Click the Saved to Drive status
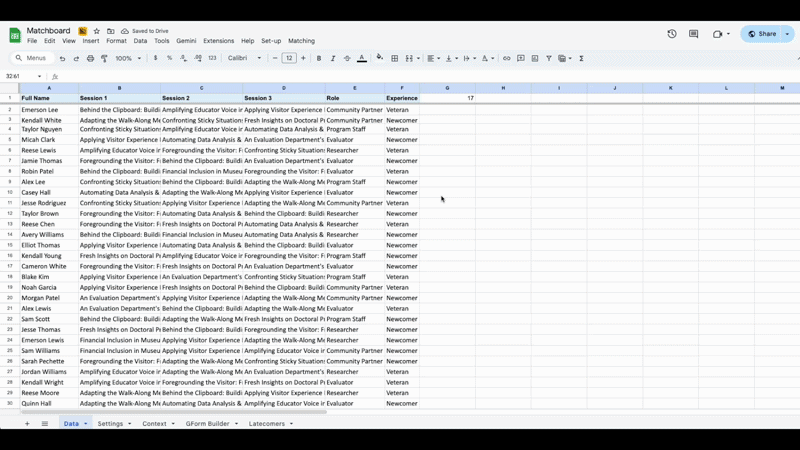 [x=144, y=31]
